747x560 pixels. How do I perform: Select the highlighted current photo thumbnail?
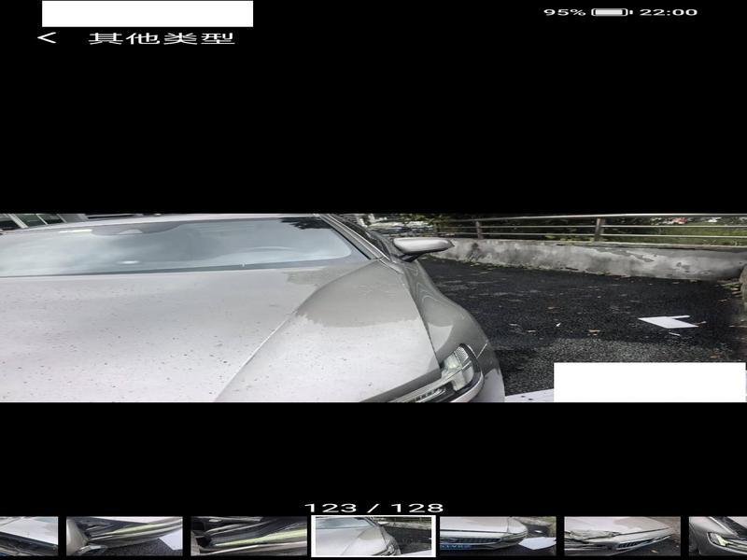(x=373, y=537)
